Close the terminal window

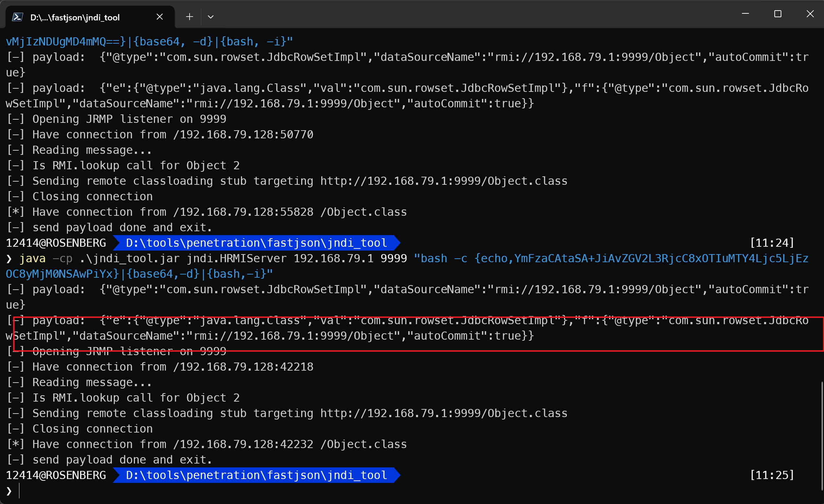coord(810,14)
